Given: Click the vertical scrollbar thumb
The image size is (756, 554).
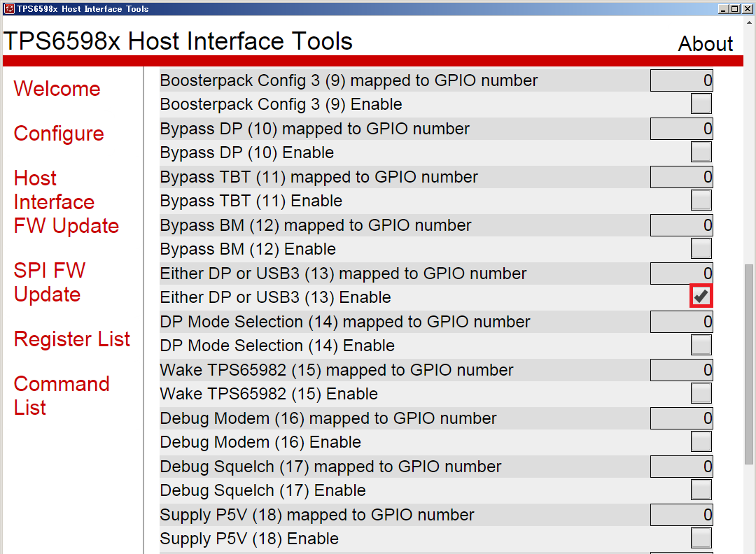Looking at the screenshot, I should [x=749, y=364].
